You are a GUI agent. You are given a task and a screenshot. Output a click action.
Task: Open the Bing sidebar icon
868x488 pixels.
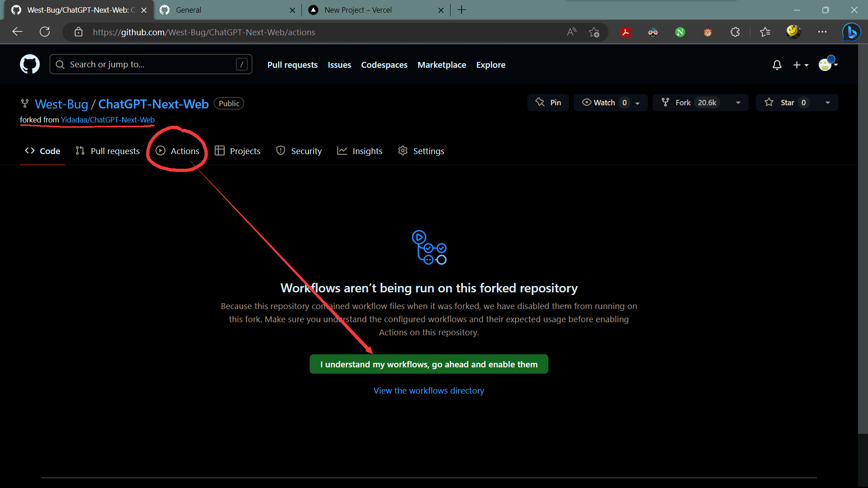coord(851,32)
